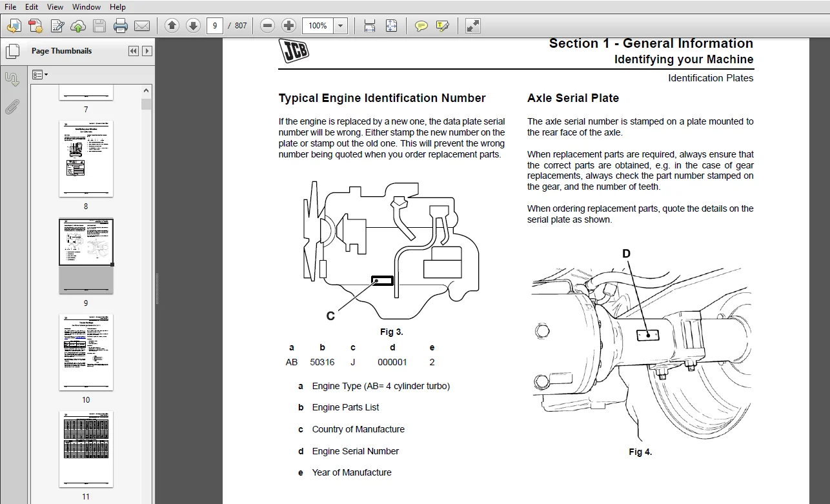
Task: Click the 'Axle Serial Plate' heading
Action: click(573, 98)
